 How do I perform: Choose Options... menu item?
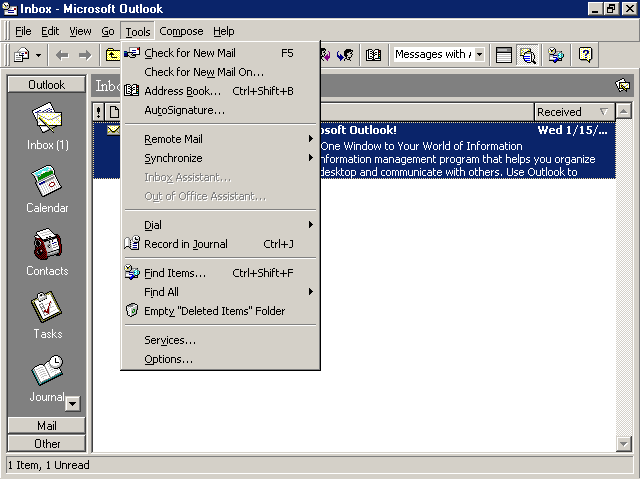(x=220, y=359)
